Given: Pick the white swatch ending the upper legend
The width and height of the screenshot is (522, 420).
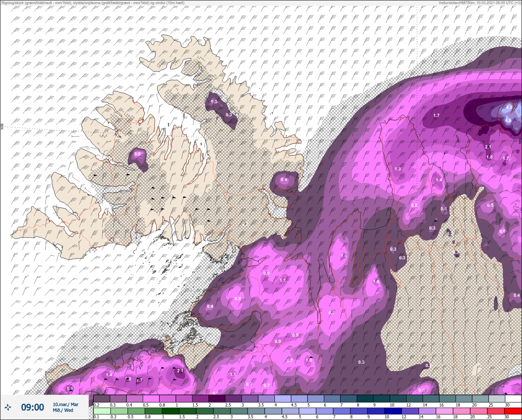Looking at the screenshot, I should [x=513, y=398].
